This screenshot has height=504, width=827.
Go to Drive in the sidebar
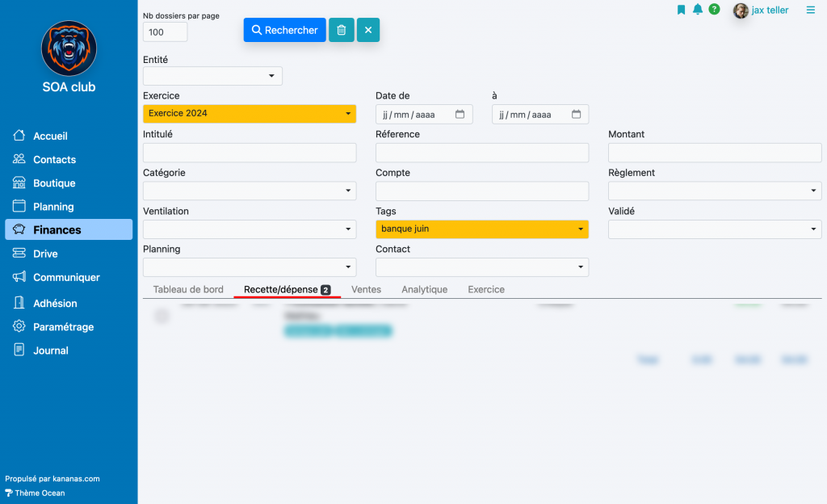click(45, 254)
